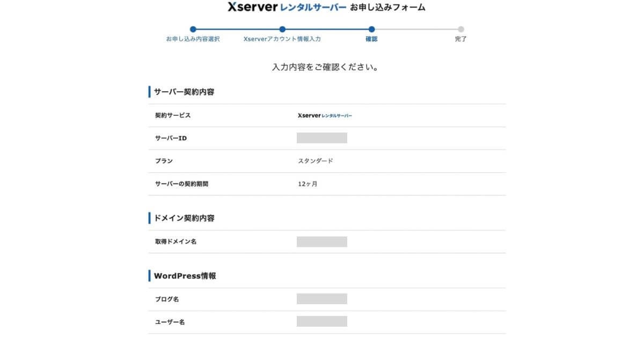Select the 確認 step label
Screen dimensions: 644x338
[371, 39]
